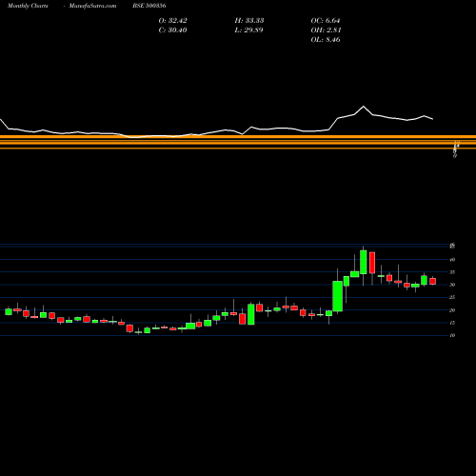Click the 30 price axis label
476x476 pixels.
pyautogui.click(x=452, y=285)
